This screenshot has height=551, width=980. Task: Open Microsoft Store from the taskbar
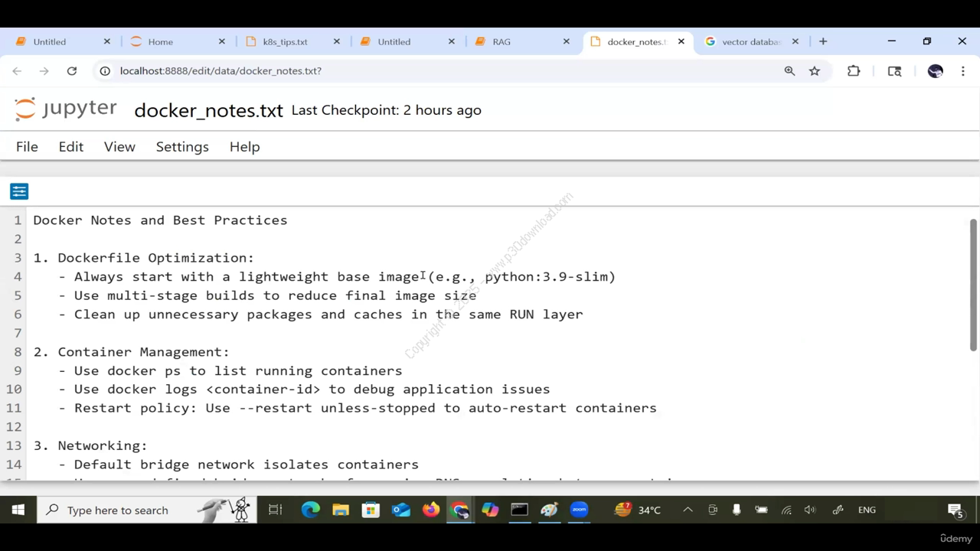click(371, 510)
